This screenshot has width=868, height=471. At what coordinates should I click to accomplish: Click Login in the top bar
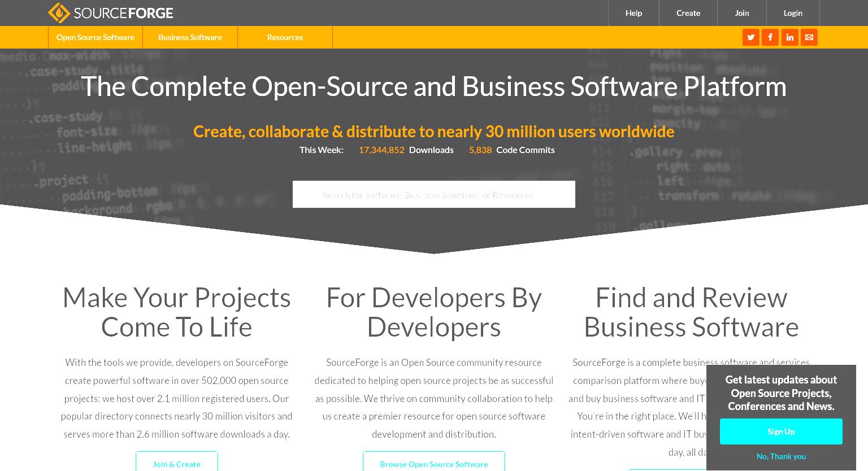tap(793, 13)
